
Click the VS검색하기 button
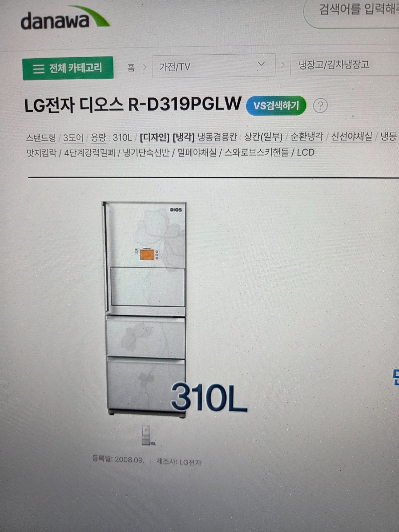(276, 106)
